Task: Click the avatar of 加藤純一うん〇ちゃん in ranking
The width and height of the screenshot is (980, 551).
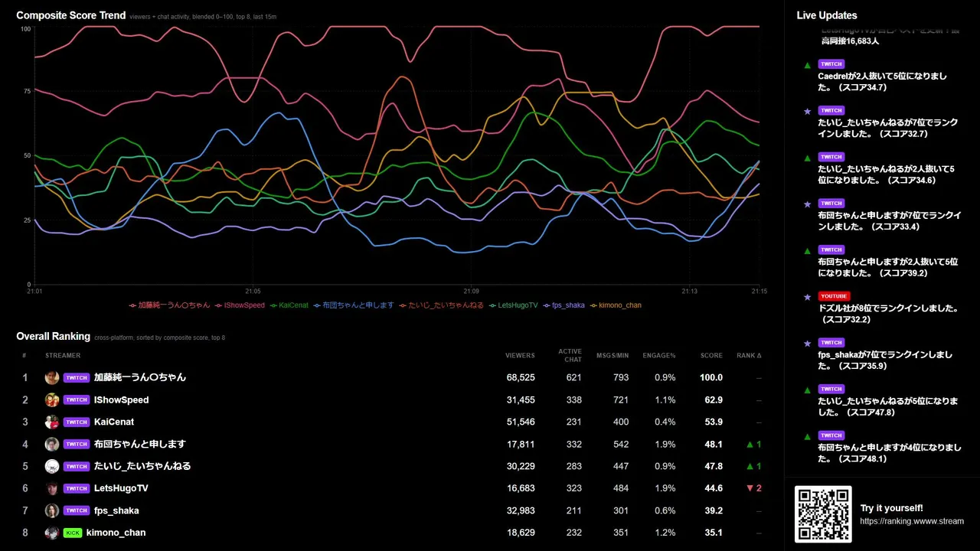Action: [x=52, y=377]
